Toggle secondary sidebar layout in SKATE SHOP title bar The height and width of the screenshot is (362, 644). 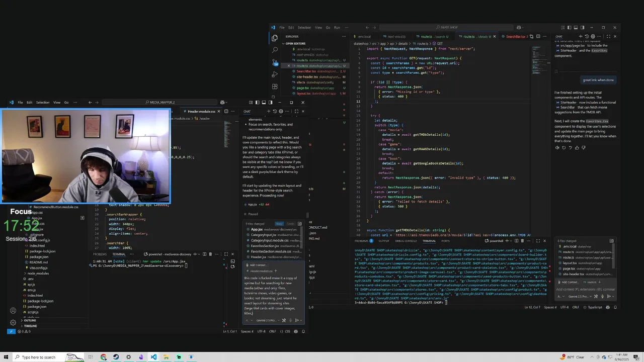[x=582, y=27]
